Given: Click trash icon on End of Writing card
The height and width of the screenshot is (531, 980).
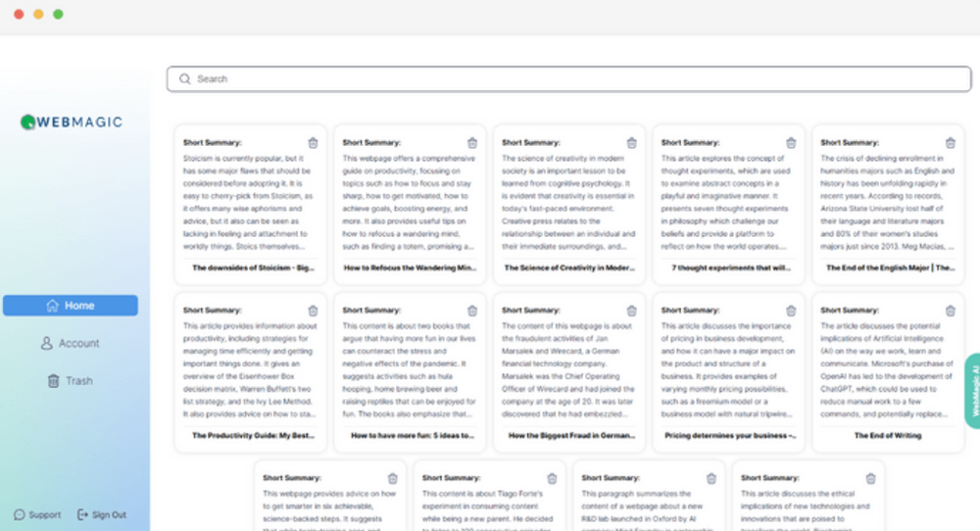Looking at the screenshot, I should pyautogui.click(x=950, y=311).
